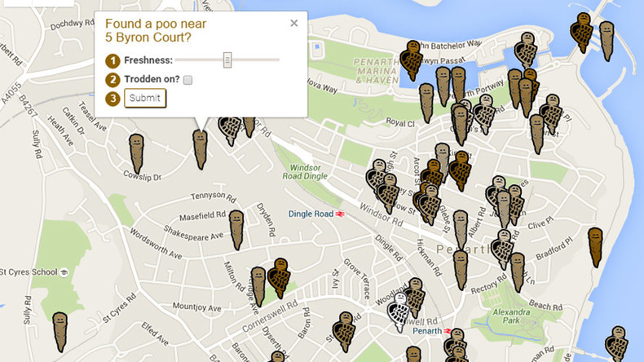Screen dimensions: 644x362
Task: Click the Penarth Marina & Haven label
Action: click(x=376, y=70)
